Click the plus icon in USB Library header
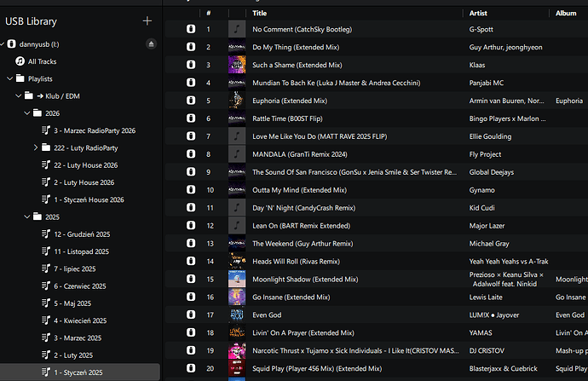This screenshot has height=381, width=588. (147, 20)
